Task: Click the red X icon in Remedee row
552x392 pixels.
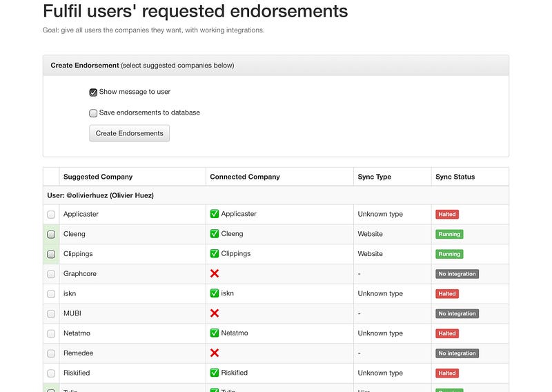Action: [215, 353]
